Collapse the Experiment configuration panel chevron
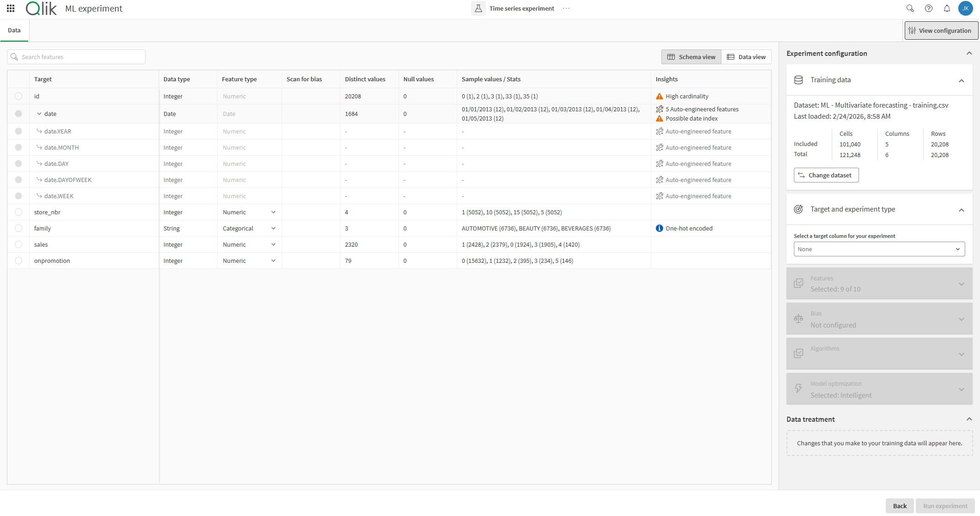The image size is (980, 516). coord(969,53)
